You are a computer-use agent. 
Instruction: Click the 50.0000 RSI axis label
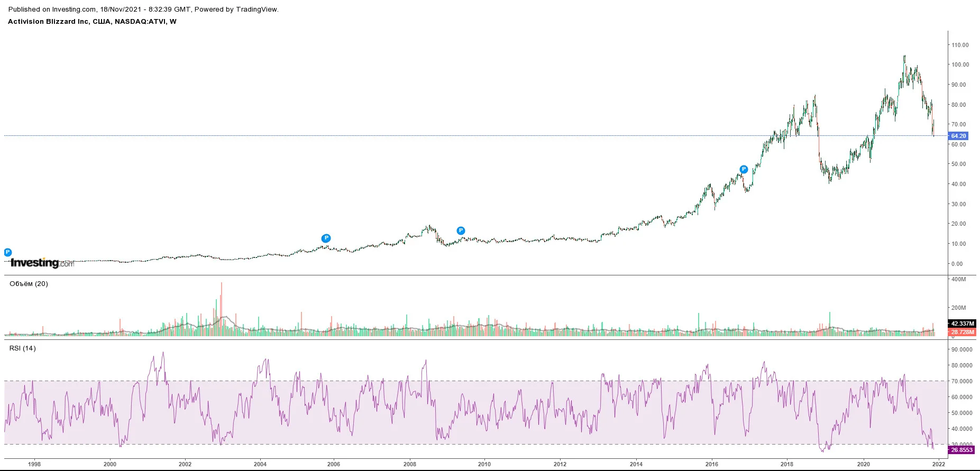pyautogui.click(x=962, y=413)
